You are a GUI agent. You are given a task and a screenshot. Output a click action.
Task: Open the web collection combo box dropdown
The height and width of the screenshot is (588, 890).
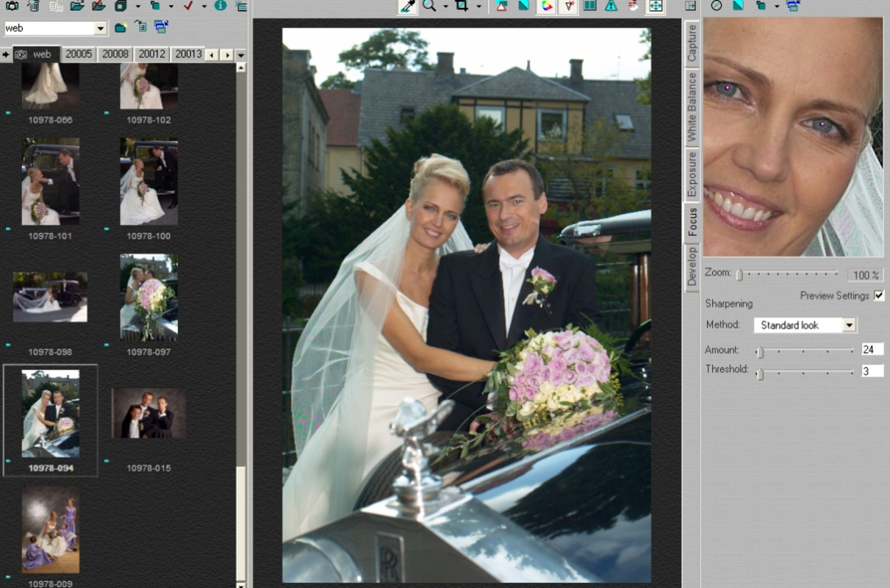(x=101, y=27)
